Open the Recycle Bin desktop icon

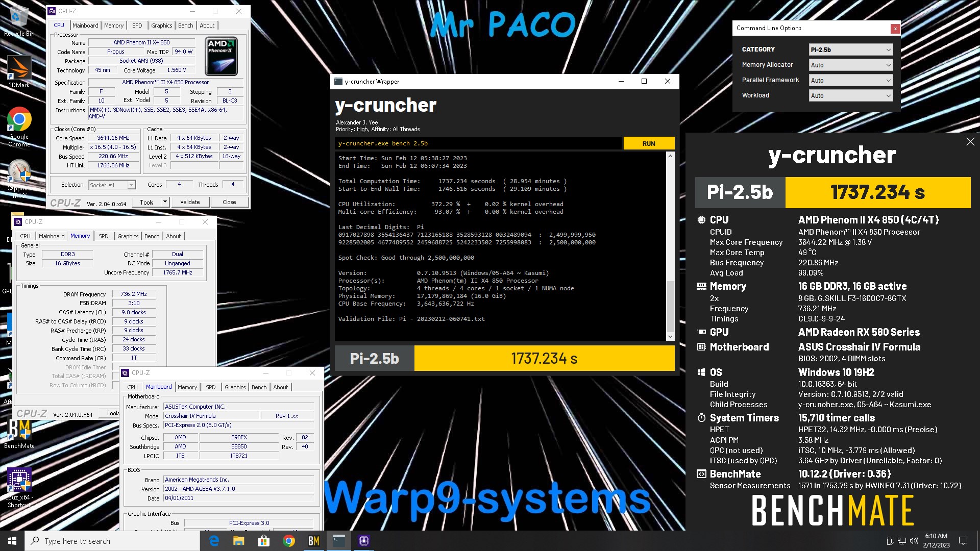19,20
